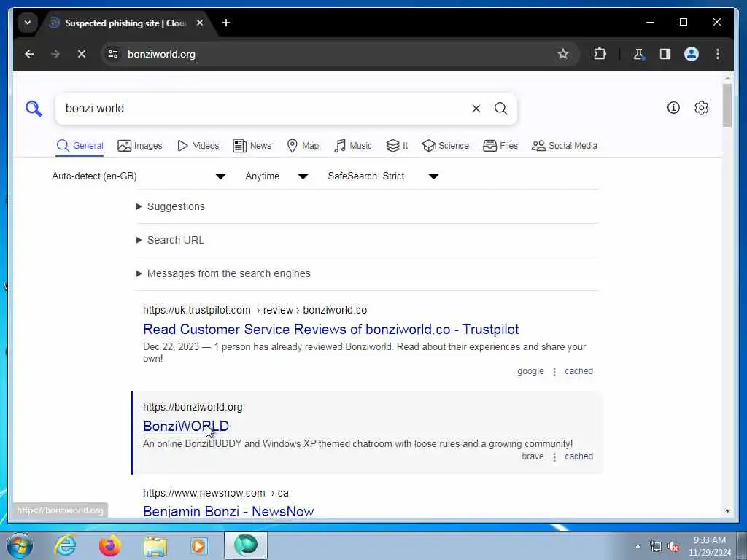The height and width of the screenshot is (560, 747).
Task: Switch to Map search tab
Action: pyautogui.click(x=303, y=146)
